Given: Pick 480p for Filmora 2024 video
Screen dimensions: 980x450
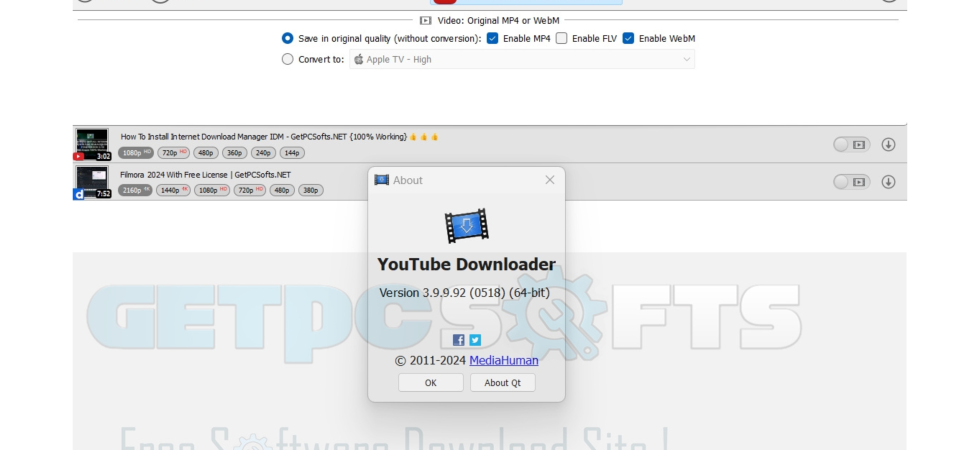Looking at the screenshot, I should [282, 190].
